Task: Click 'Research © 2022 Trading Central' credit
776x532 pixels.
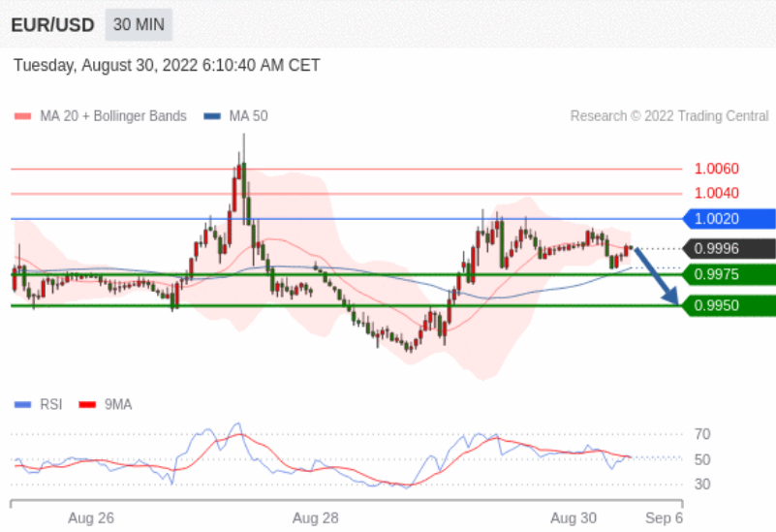Action: 669,116
